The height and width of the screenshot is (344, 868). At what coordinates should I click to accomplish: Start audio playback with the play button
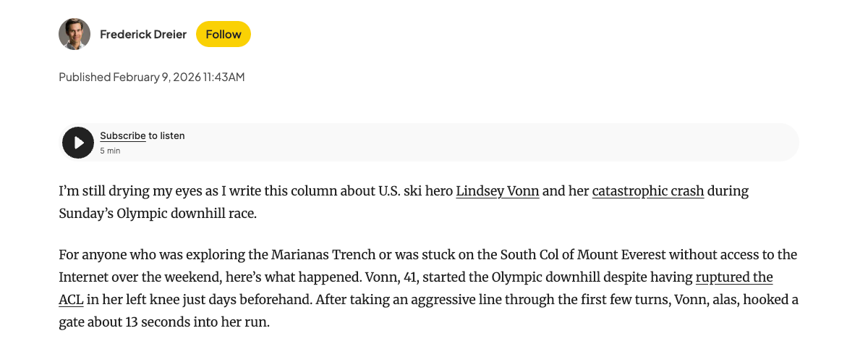tap(78, 143)
